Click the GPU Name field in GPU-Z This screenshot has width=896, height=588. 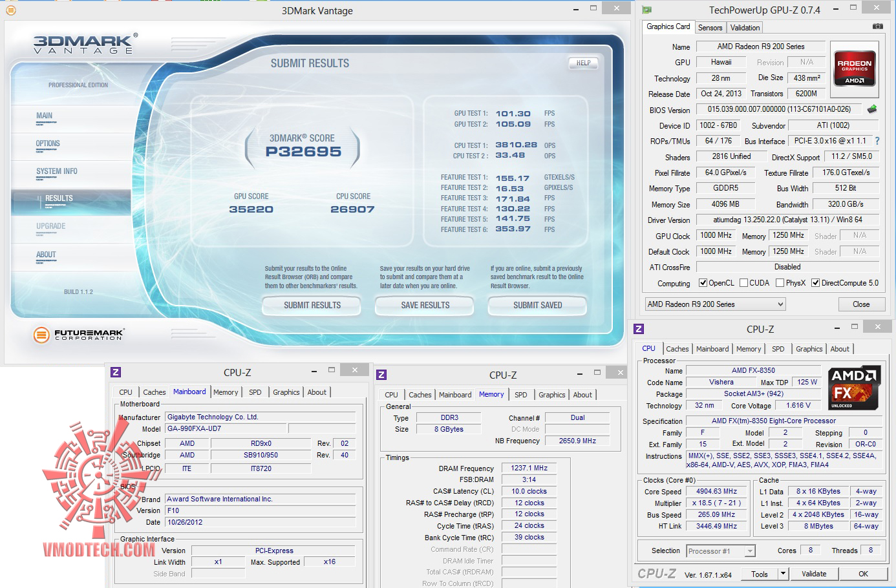point(760,47)
